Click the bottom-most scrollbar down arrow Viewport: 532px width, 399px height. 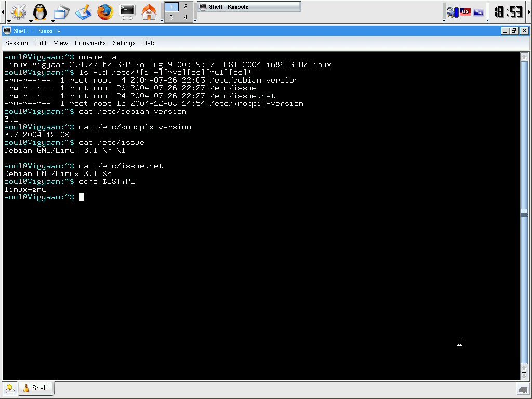click(x=524, y=376)
